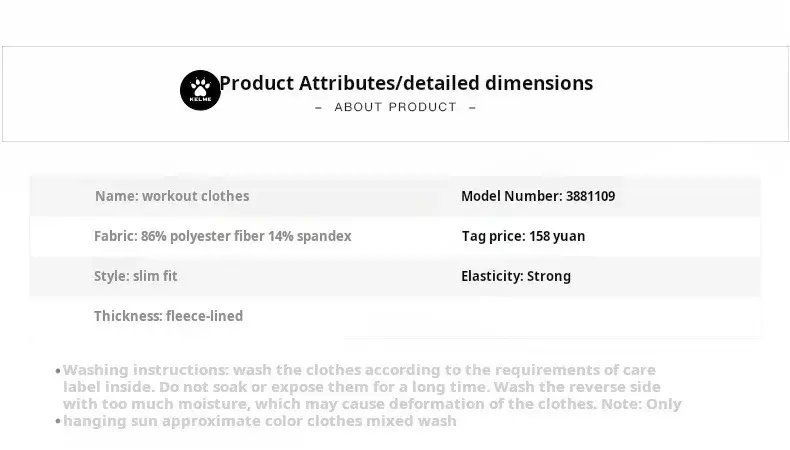The width and height of the screenshot is (790, 450).
Task: Click the number '3881109'
Action: [590, 196]
